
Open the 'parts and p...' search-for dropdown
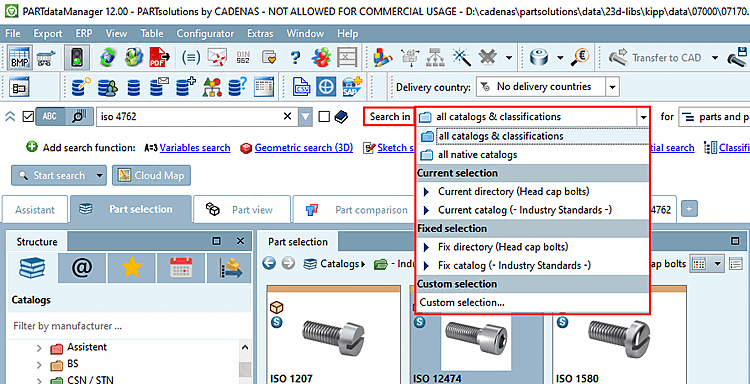point(714,117)
